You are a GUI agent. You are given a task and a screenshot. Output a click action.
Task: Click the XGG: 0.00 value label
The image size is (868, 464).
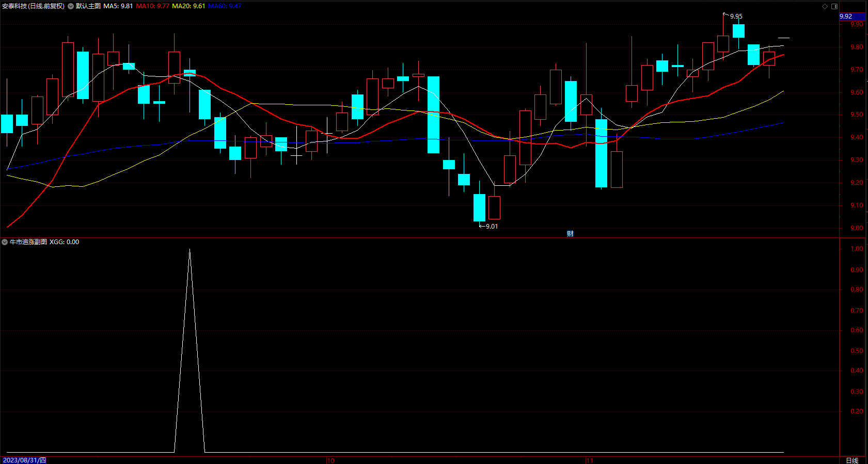point(65,242)
